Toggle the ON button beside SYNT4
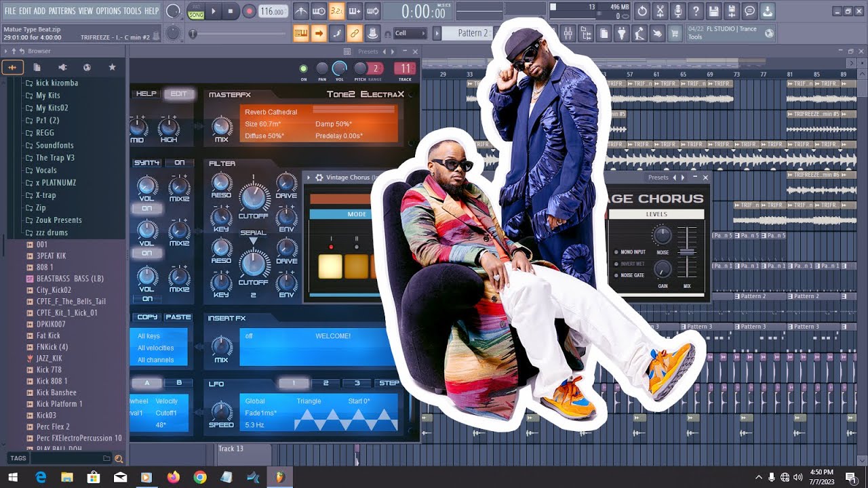The width and height of the screenshot is (868, 488). click(180, 163)
